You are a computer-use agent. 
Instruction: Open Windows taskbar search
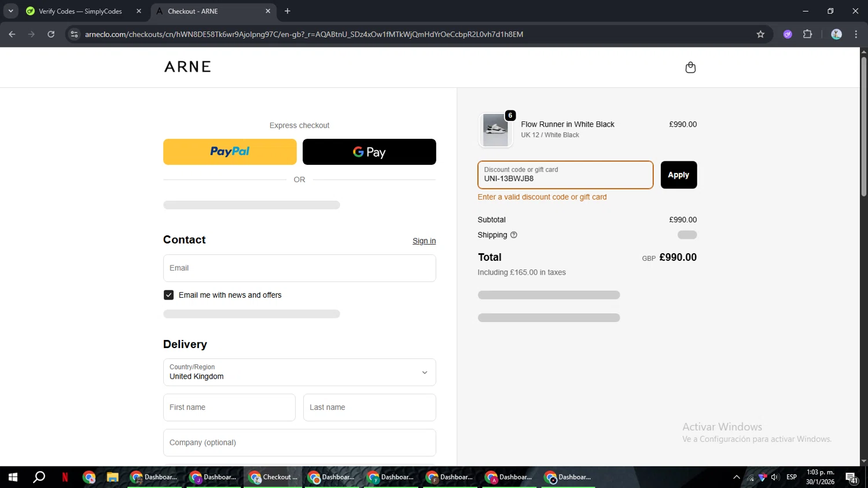click(x=39, y=477)
